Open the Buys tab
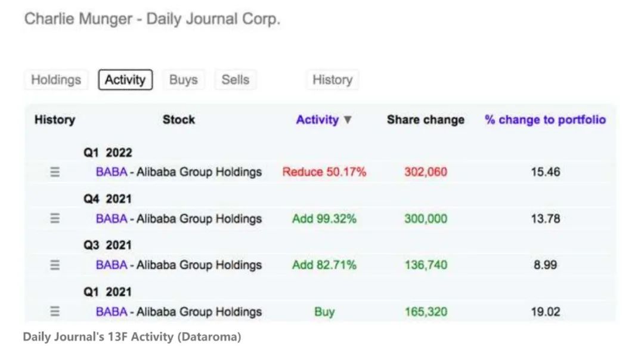The height and width of the screenshot is (346, 644). (x=183, y=80)
